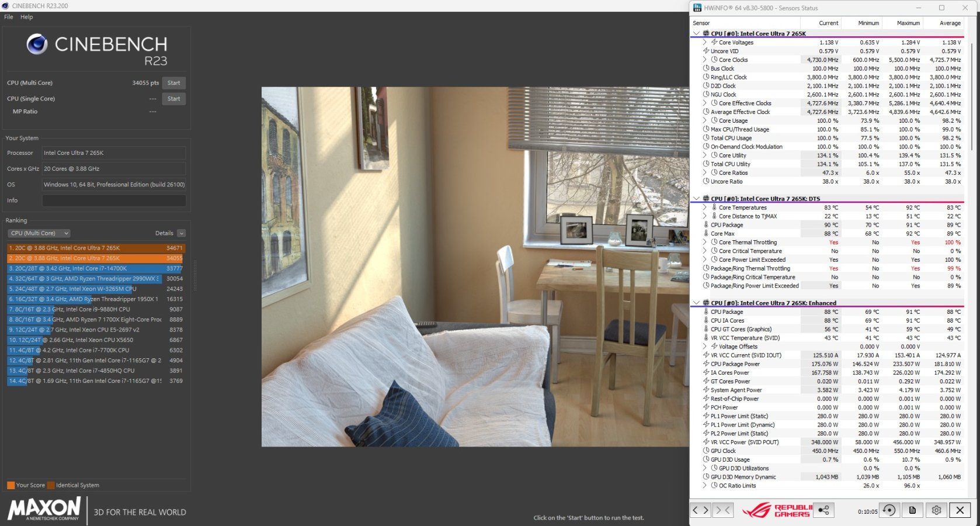This screenshot has width=980, height=526.
Task: Start the CPU Single Core test
Action: coord(173,99)
